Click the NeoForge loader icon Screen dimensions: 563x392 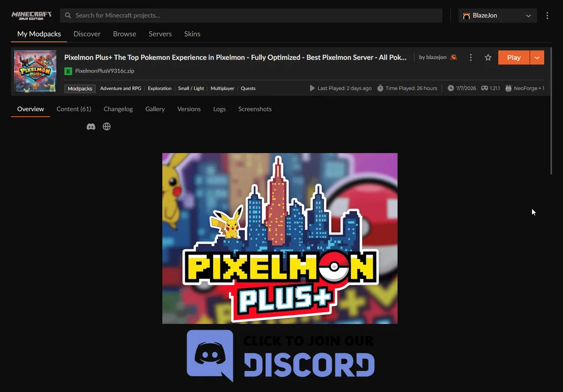(509, 88)
